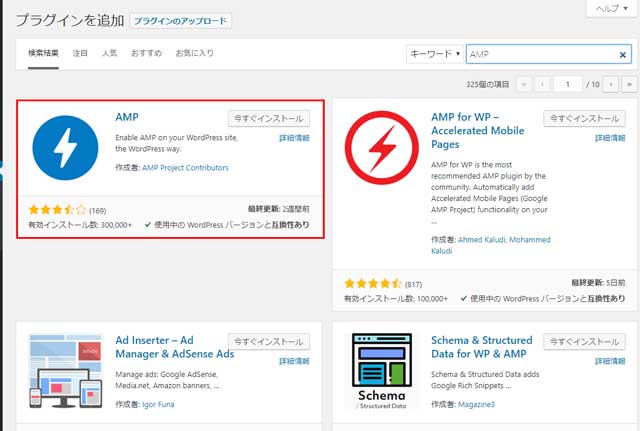Screen dimensions: 640x431
Task: Open author Ahmed Kaludi link
Action: click(481, 240)
